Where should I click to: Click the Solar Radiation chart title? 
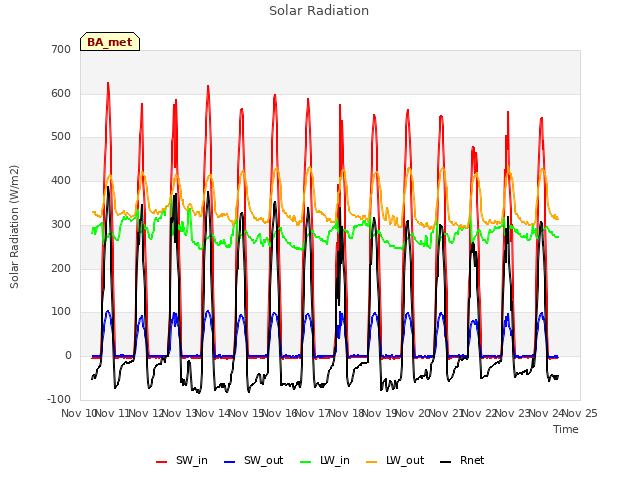(319, 11)
